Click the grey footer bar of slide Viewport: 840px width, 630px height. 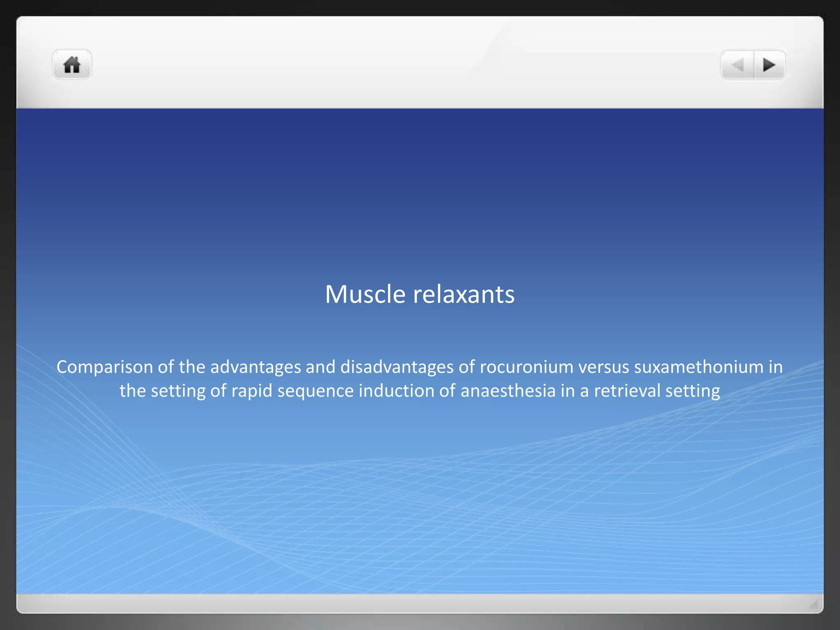[420, 603]
